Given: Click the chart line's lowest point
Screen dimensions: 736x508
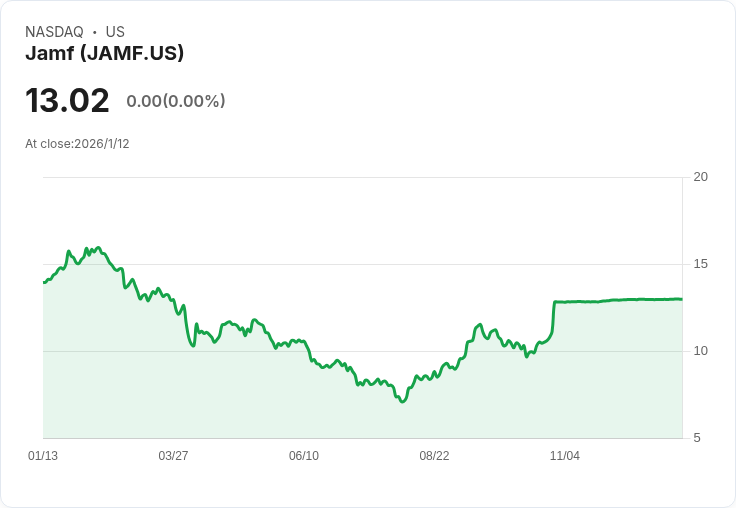Looking at the screenshot, I should [x=402, y=401].
